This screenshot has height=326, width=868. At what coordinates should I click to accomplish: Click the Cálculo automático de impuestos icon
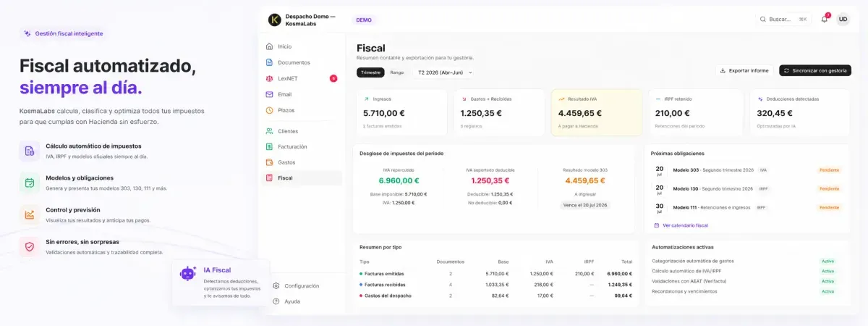[x=30, y=151]
